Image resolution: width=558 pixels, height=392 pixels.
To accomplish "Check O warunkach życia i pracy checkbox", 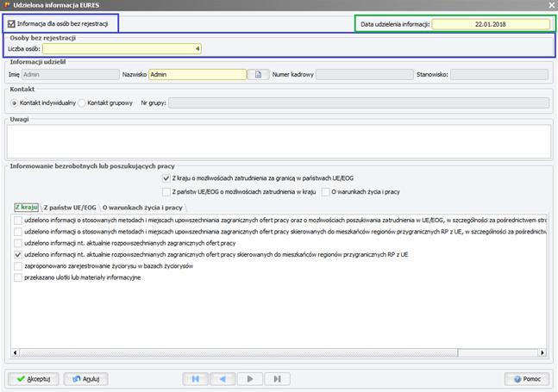I will [325, 192].
